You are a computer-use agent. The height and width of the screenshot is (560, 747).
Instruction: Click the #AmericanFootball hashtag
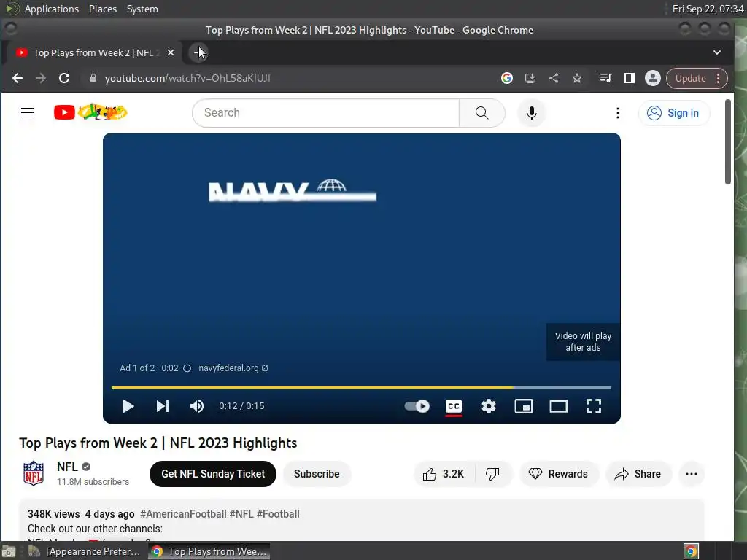183,514
